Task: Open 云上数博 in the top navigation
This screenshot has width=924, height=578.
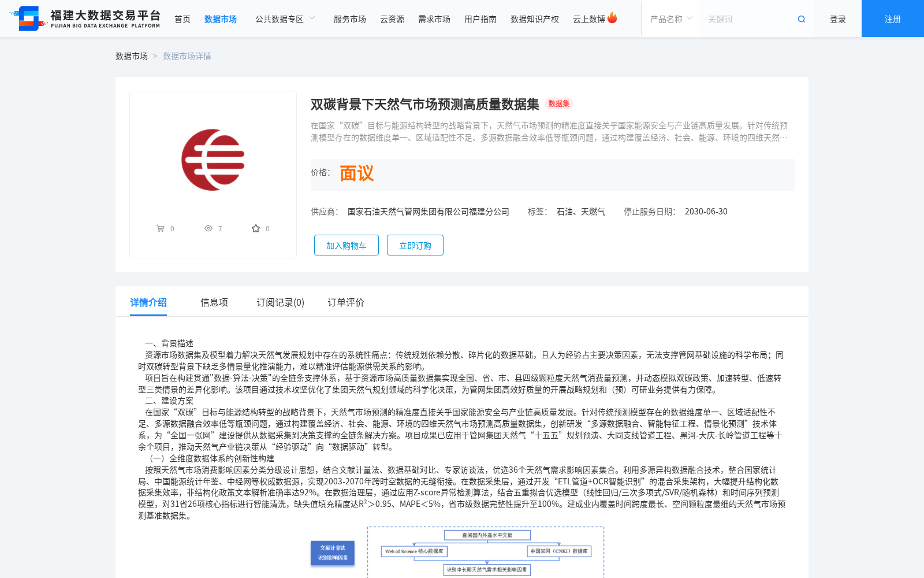Action: [x=589, y=19]
